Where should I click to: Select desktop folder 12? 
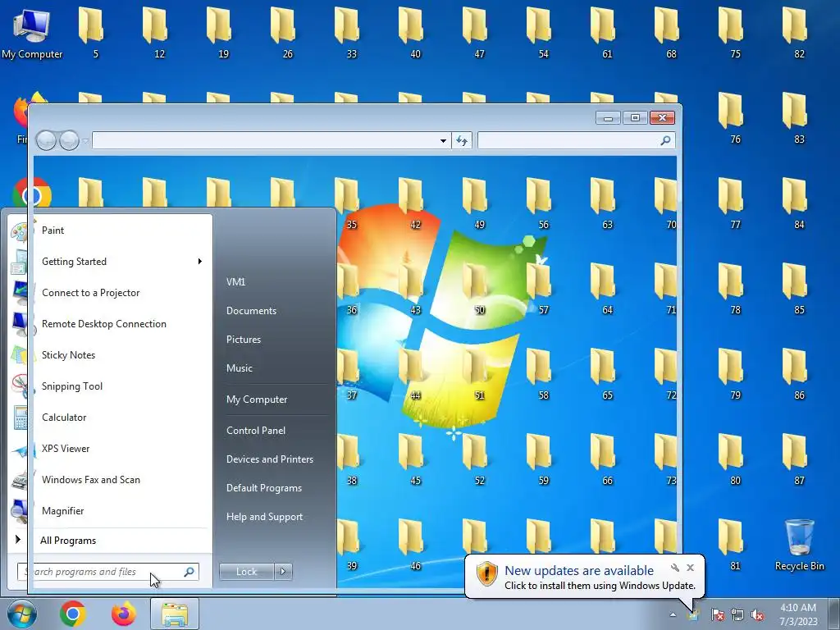point(155,33)
